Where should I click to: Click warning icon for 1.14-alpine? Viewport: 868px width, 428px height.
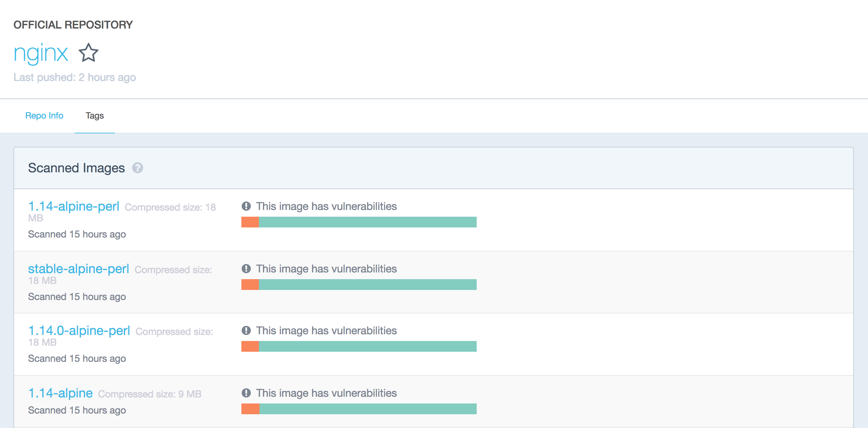tap(246, 393)
